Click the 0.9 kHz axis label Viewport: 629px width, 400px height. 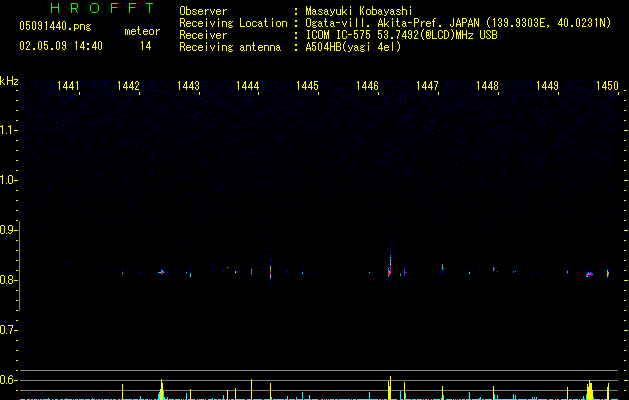coord(8,230)
